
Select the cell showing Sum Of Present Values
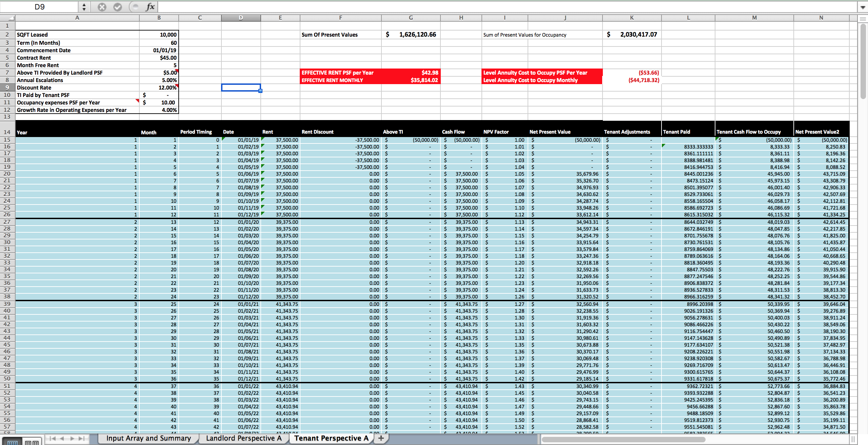click(340, 34)
